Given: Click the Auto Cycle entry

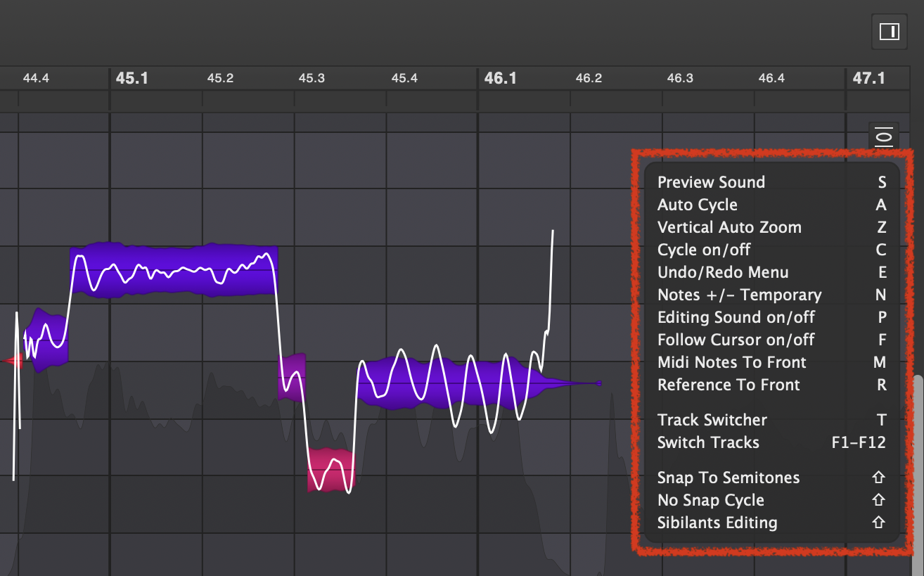Looking at the screenshot, I should [697, 205].
